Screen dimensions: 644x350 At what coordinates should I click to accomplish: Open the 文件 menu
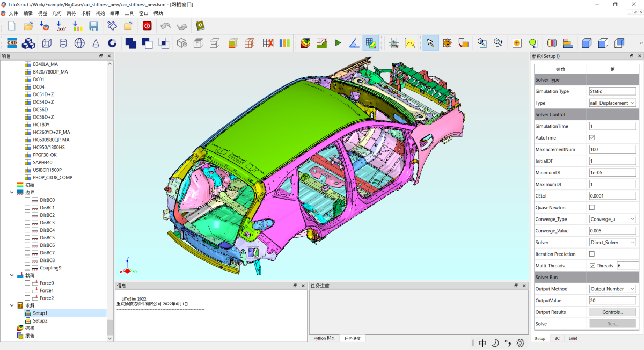coord(13,13)
